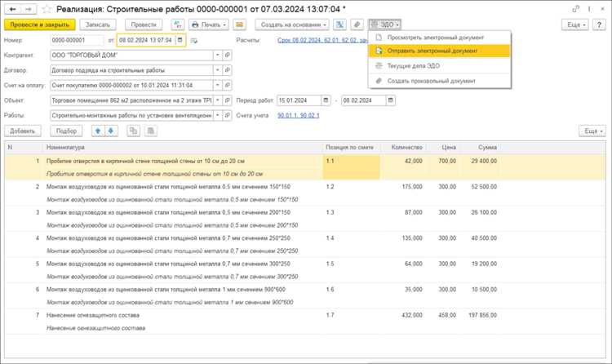Click the blue structure icon before paperclip
This screenshot has height=364, width=612.
(x=340, y=24)
